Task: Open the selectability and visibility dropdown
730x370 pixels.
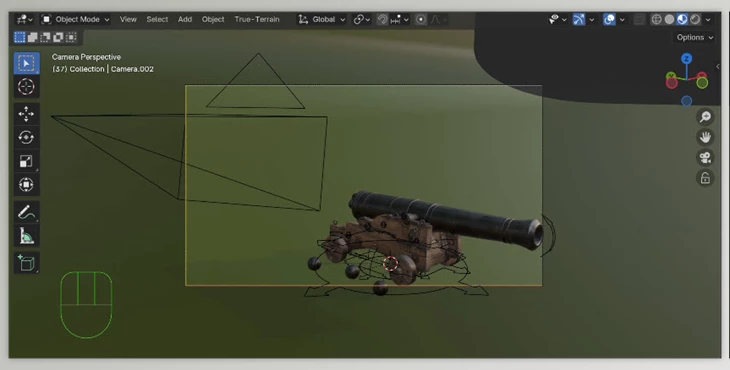Action: tap(557, 20)
